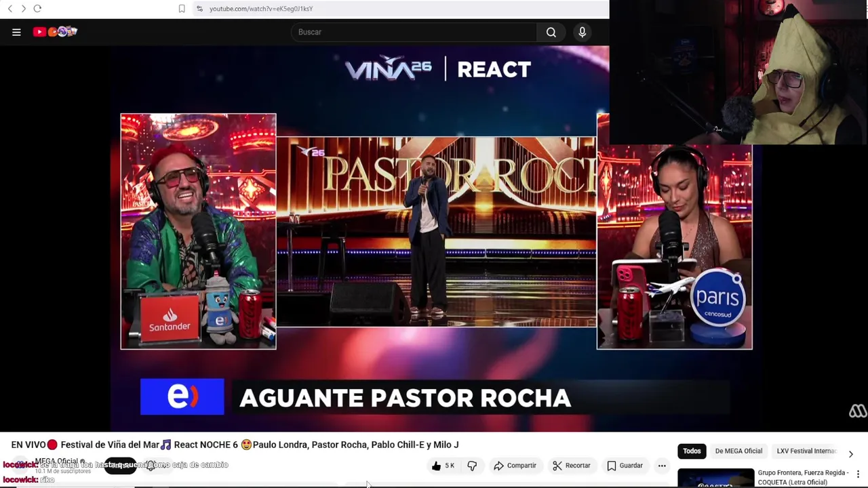868x488 pixels.
Task: Open Grupo Frontera COQUETA video thumbnail
Action: pyautogui.click(x=715, y=479)
